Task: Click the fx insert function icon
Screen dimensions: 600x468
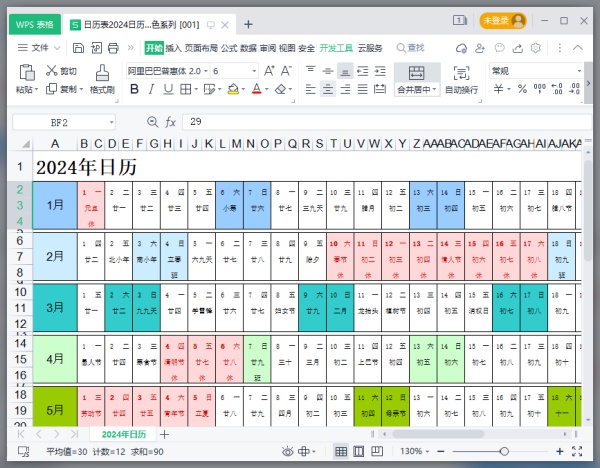Action: (x=170, y=122)
